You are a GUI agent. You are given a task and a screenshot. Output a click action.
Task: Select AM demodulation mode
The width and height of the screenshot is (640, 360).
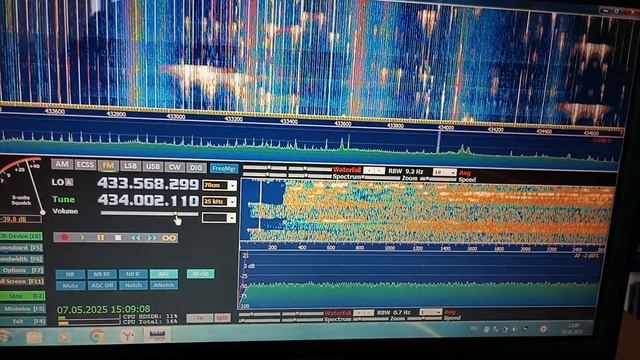[62, 164]
